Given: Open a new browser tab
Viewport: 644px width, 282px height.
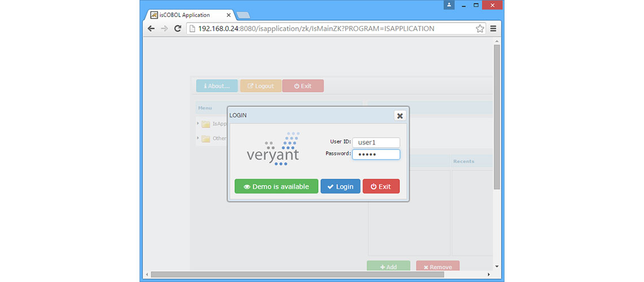Looking at the screenshot, I should point(243,16).
